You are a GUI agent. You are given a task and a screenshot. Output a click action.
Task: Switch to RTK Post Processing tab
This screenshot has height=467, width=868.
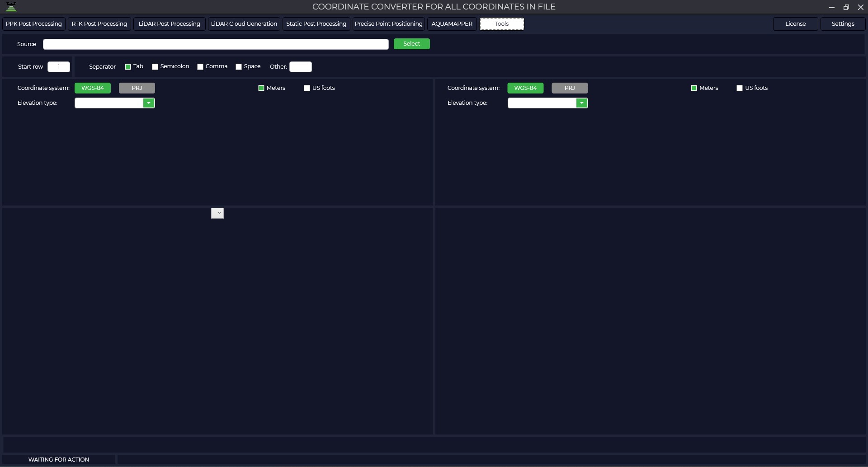pos(99,24)
